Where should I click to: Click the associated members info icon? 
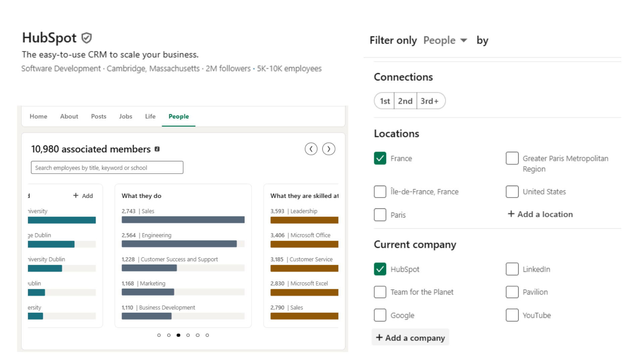pyautogui.click(x=157, y=149)
